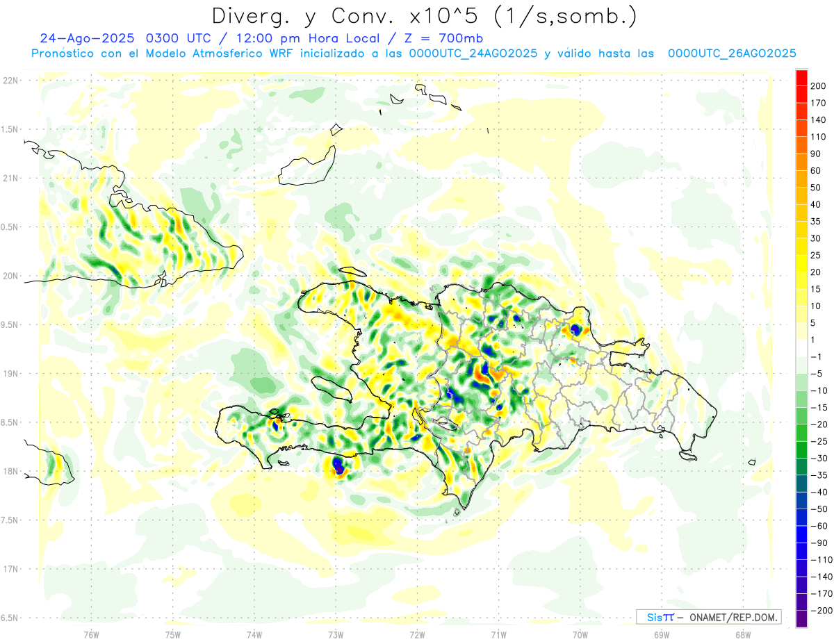The image size is (834, 644).
Task: Click the colorbar value -30
Action: (x=819, y=459)
